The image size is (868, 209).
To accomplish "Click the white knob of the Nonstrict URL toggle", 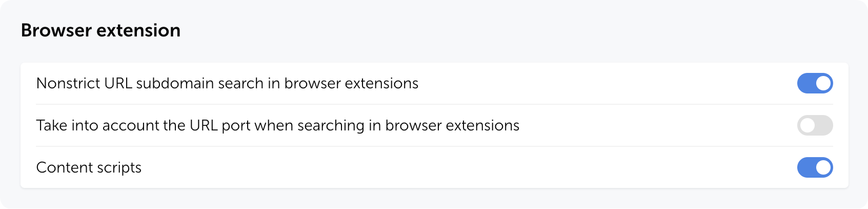I will coord(823,83).
